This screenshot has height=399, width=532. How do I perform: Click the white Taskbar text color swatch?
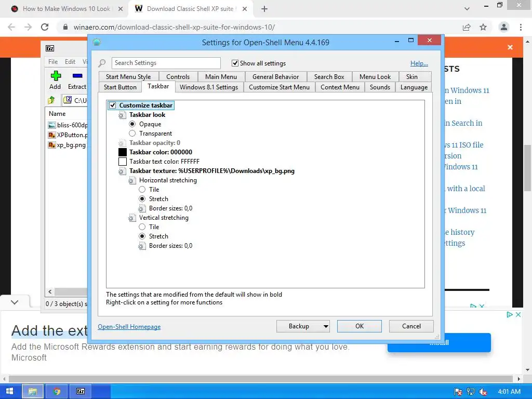123,162
